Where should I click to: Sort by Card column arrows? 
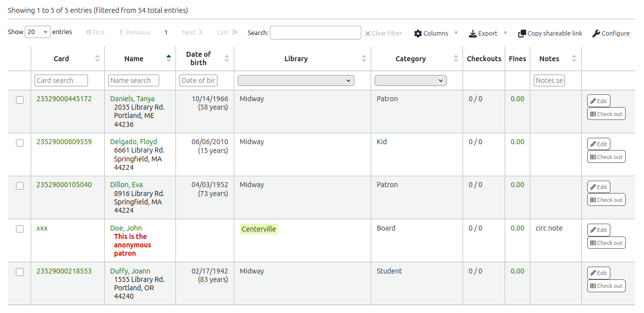click(x=97, y=59)
